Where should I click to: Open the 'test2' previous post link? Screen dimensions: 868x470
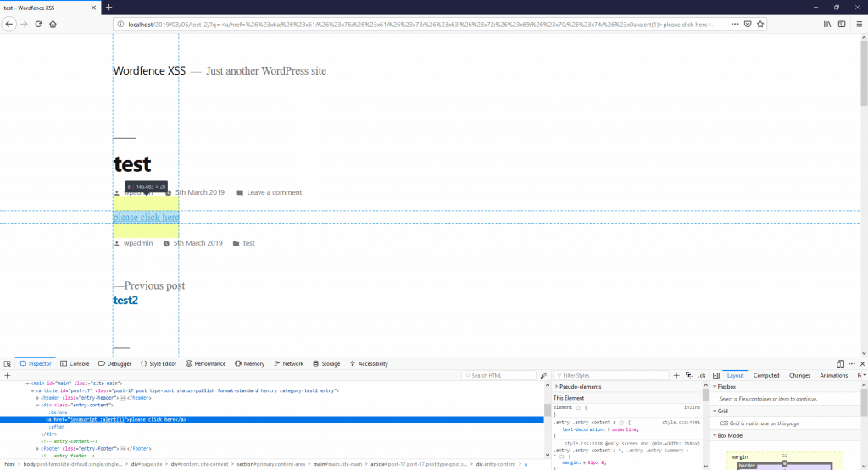pos(125,301)
